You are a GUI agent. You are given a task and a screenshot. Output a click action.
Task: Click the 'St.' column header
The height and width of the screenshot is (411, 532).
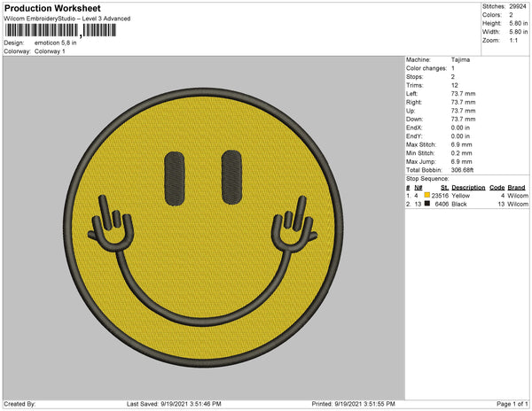click(x=444, y=188)
